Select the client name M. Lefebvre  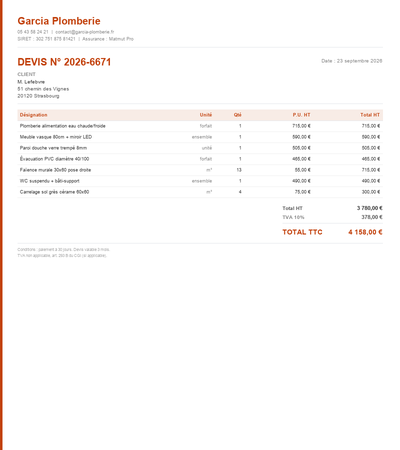[31, 82]
